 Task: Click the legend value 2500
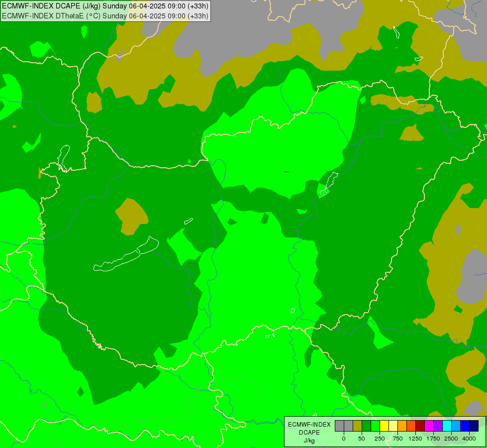tap(451, 439)
